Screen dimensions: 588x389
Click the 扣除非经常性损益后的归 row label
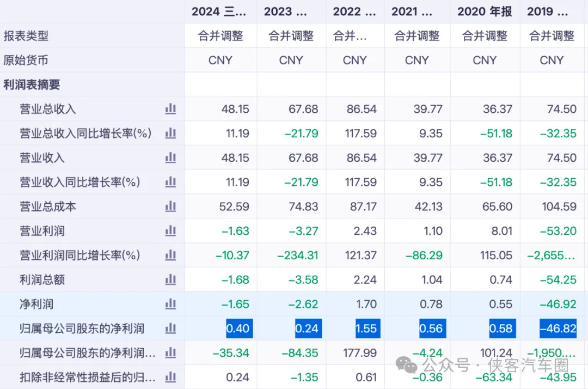click(87, 377)
